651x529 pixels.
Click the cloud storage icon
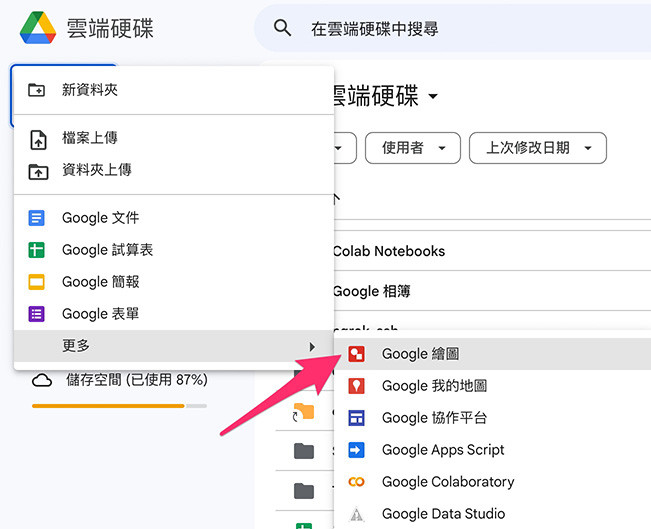42,380
